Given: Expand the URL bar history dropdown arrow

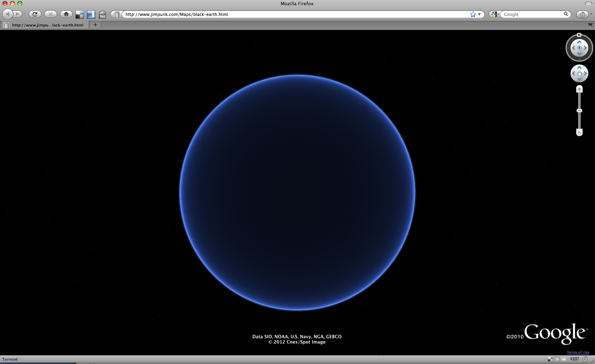Looking at the screenshot, I should click(x=479, y=14).
